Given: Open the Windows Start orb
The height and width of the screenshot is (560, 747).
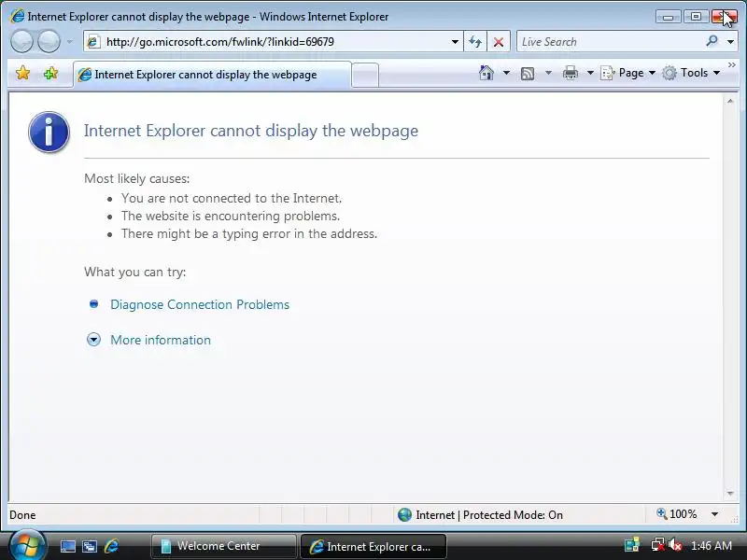Looking at the screenshot, I should point(28,545).
